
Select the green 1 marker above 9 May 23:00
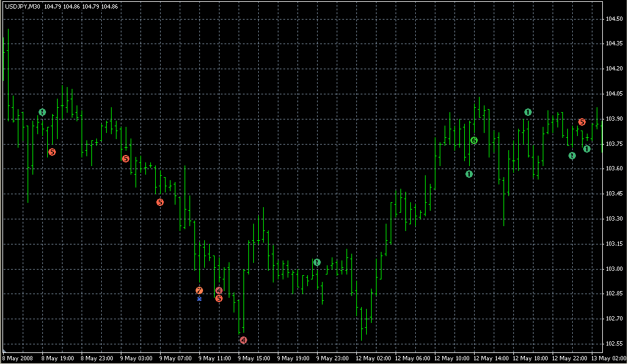[317, 262]
